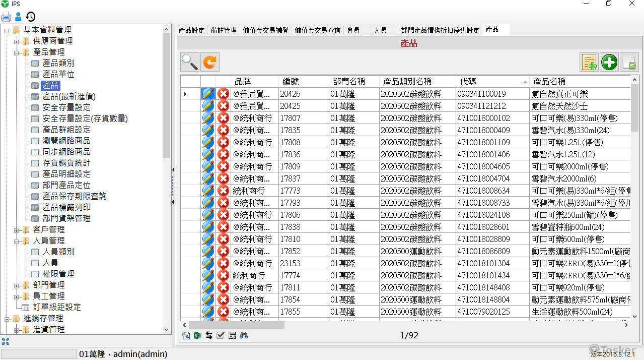Screen dimensions: 644x360
Task: Click the pencil edit icon for product 20425
Action: tap(208, 106)
